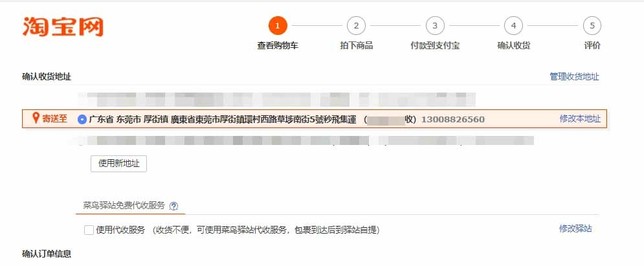Click the phone number 13008826560
The image size is (644, 266).
[453, 120]
